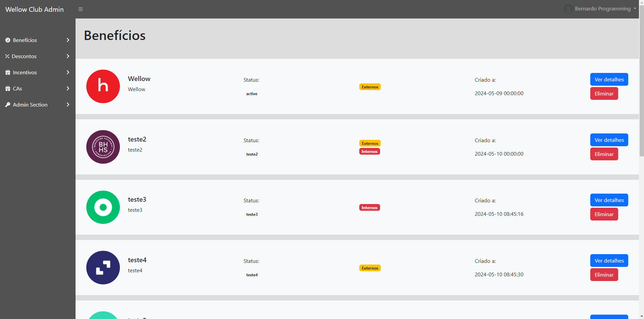The width and height of the screenshot is (644, 319).
Task: Click the CAs gift icon
Action: coord(8,88)
